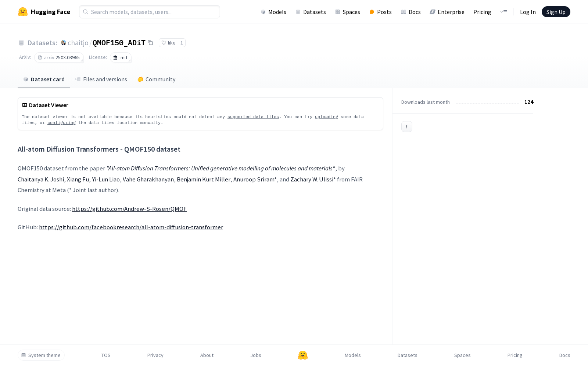Screen dimensions: 588x368
Task: Switch to Files and versions tab
Action: [101, 79]
